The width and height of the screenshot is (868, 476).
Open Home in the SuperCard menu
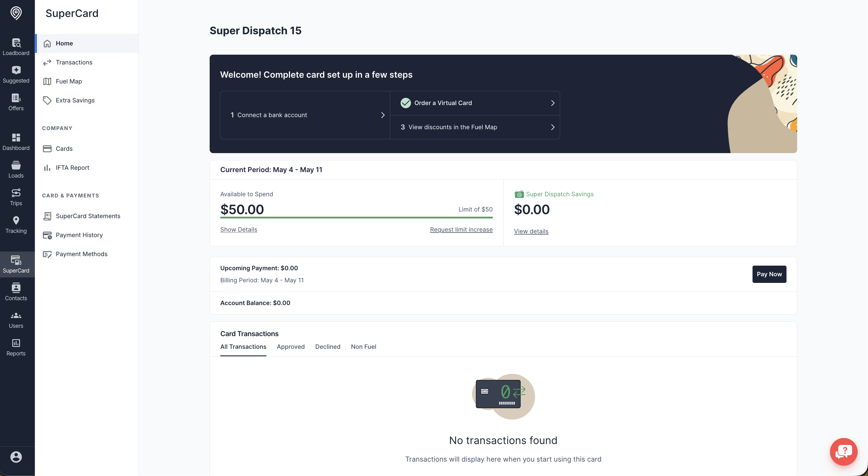tap(87, 43)
